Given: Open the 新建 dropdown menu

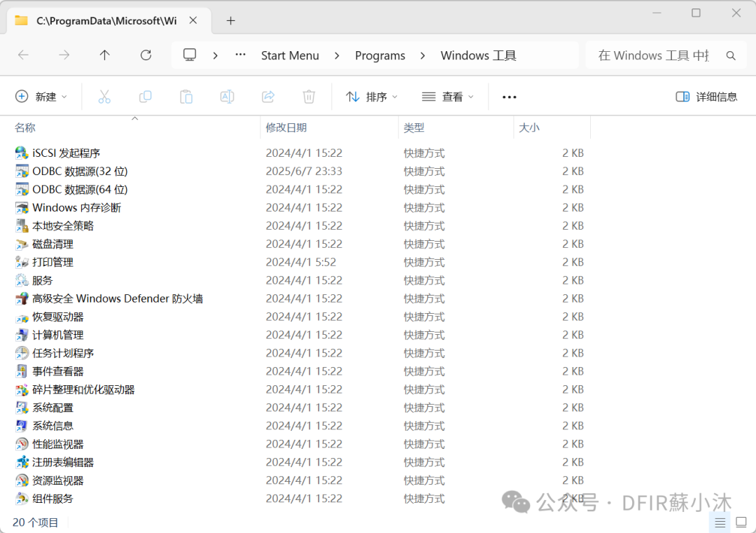Looking at the screenshot, I should point(41,97).
